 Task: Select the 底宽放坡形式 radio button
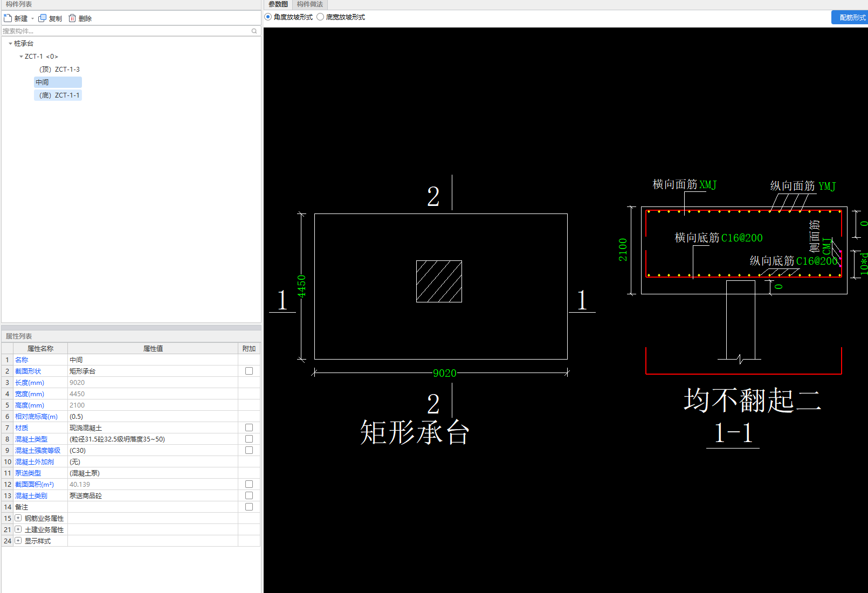[320, 17]
